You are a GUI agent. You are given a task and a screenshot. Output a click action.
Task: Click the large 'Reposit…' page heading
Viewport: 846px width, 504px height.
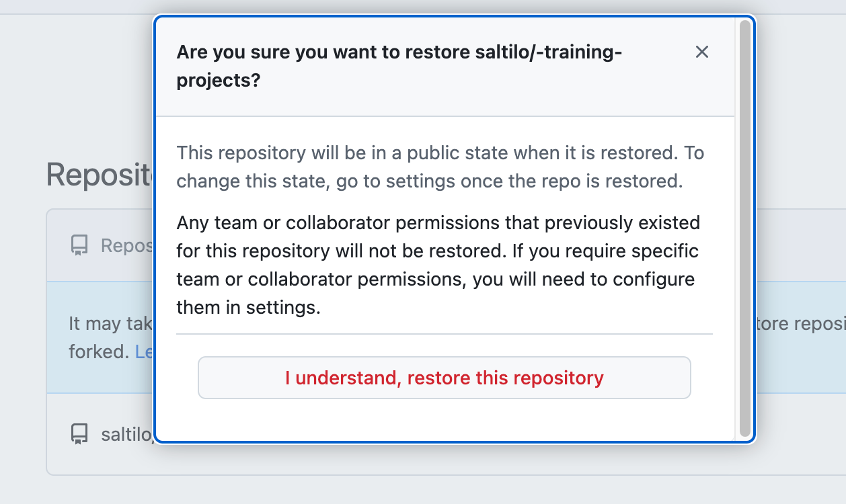point(100,175)
